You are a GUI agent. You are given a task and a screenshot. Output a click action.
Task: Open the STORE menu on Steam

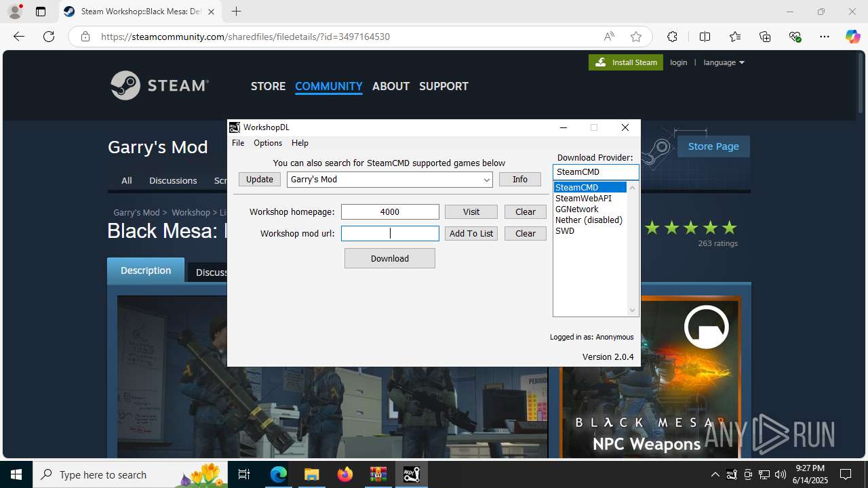pos(268,86)
